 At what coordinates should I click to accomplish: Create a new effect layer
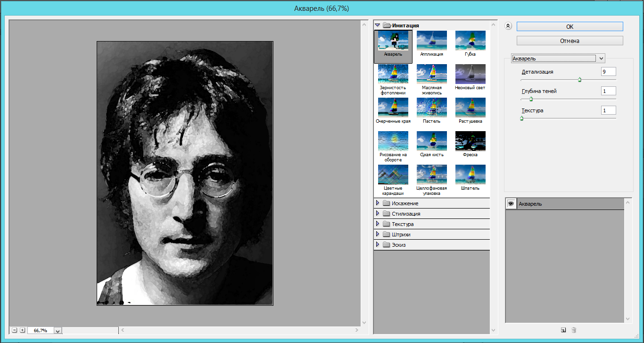coord(563,330)
